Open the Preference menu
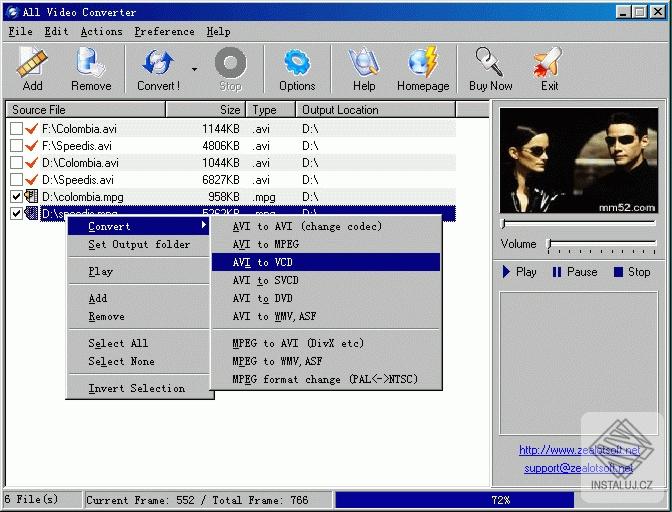The width and height of the screenshot is (672, 512). pyautogui.click(x=164, y=31)
